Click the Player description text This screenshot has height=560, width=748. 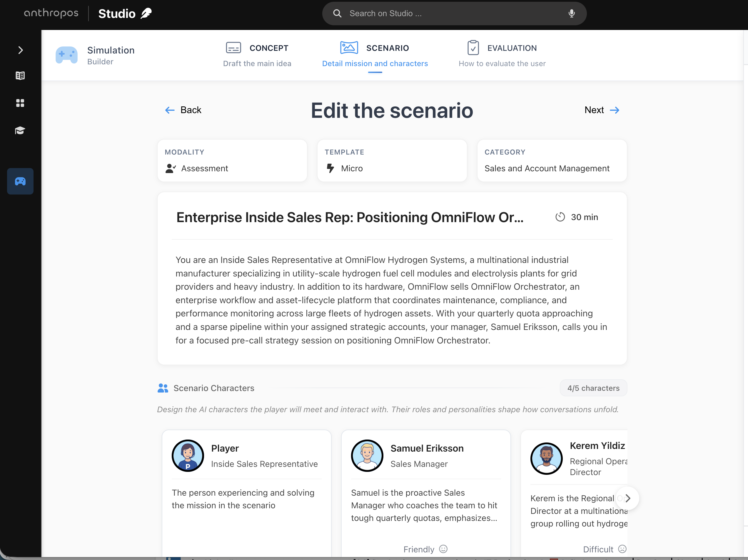click(x=243, y=499)
